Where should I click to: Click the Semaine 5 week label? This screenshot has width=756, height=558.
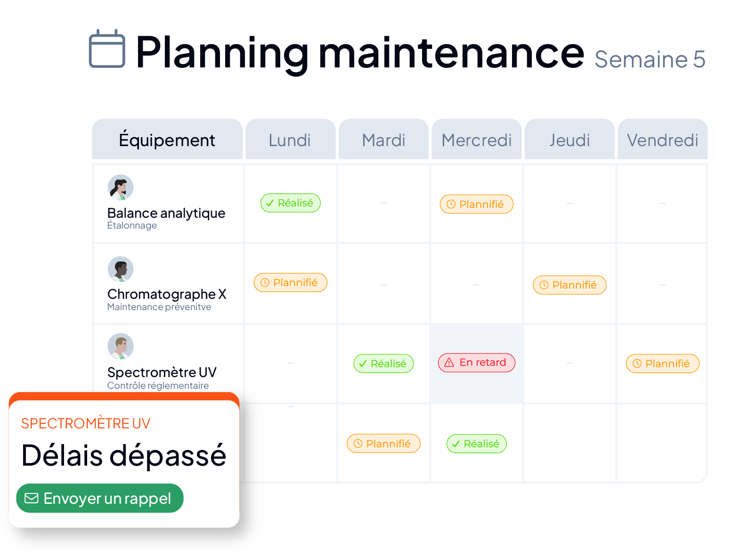(x=650, y=59)
